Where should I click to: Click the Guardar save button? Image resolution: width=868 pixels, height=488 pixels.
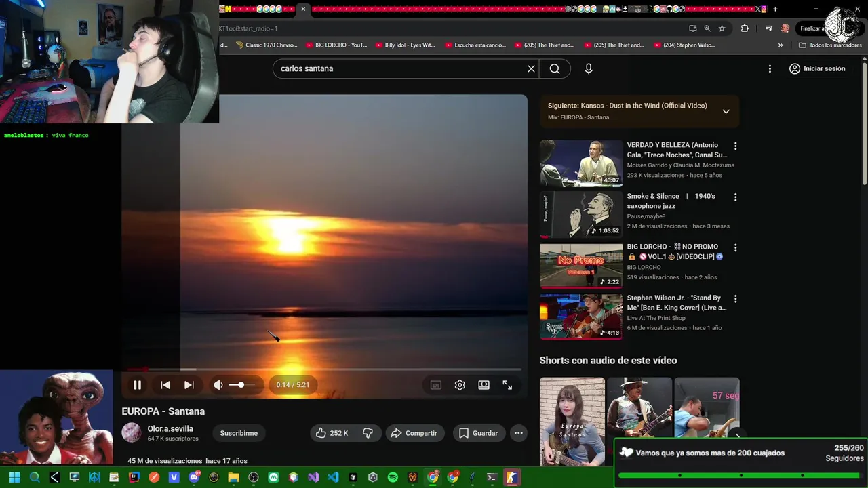point(479,433)
